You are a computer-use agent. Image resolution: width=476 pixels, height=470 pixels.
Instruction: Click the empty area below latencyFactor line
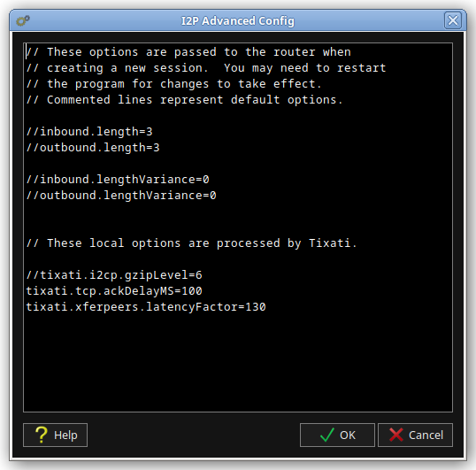click(238, 363)
